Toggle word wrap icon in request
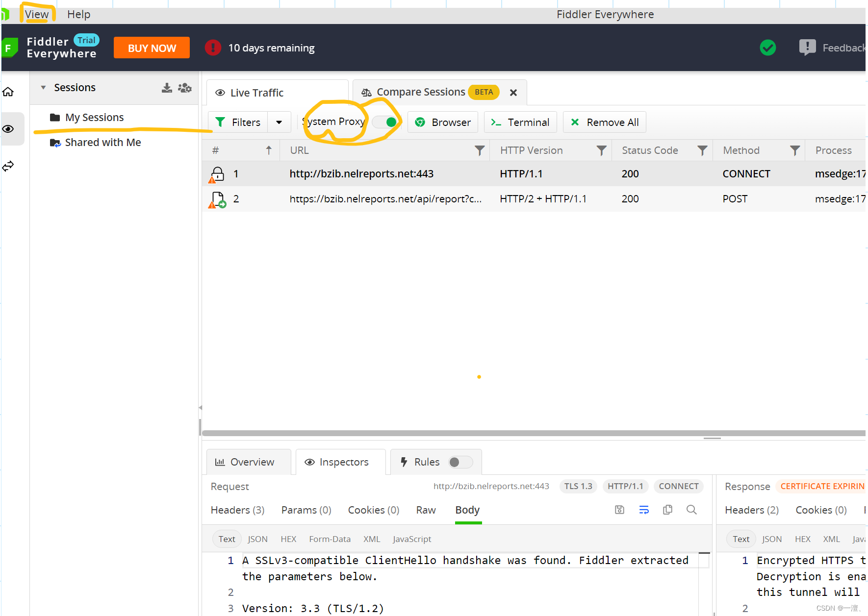Screen dimensions: 868x616 [x=644, y=510]
